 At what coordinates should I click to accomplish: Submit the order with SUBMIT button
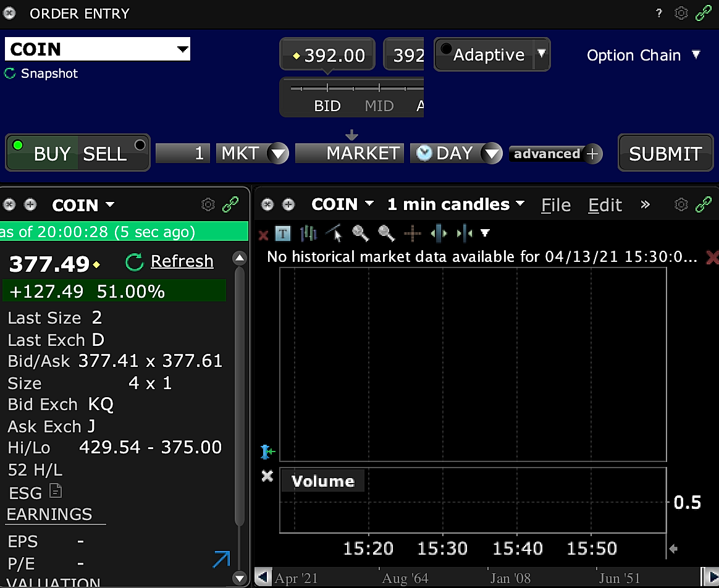[x=665, y=153]
